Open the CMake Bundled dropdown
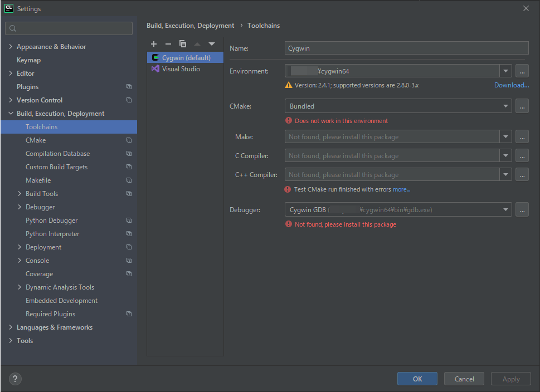The height and width of the screenshot is (392, 540). click(x=398, y=106)
